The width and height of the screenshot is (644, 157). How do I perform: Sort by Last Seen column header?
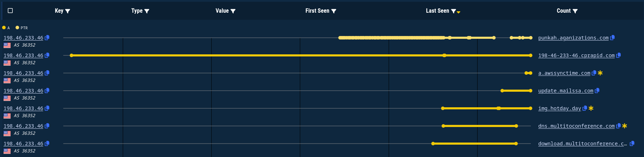pyautogui.click(x=437, y=11)
